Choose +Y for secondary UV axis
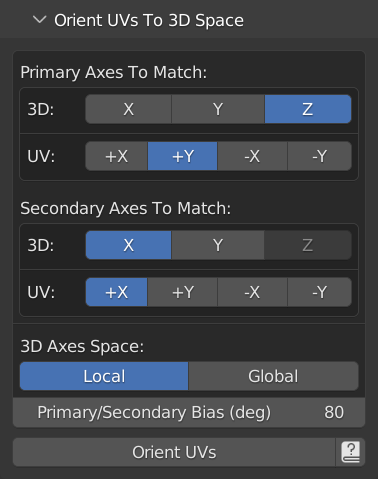The height and width of the screenshot is (479, 378). (x=183, y=292)
